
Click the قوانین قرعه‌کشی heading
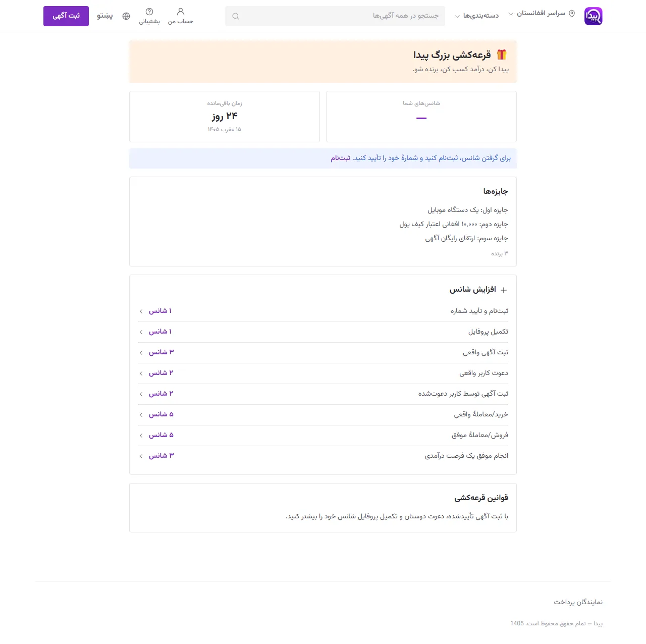coord(481,498)
